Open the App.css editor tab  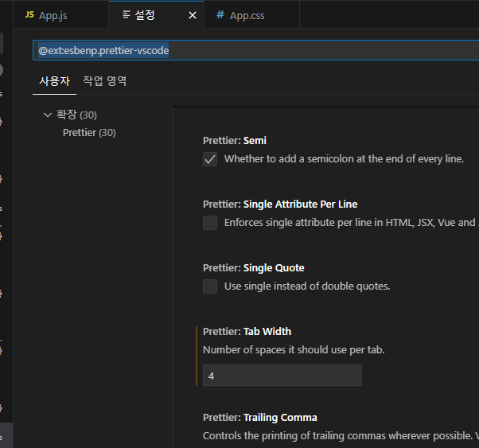[251, 14]
